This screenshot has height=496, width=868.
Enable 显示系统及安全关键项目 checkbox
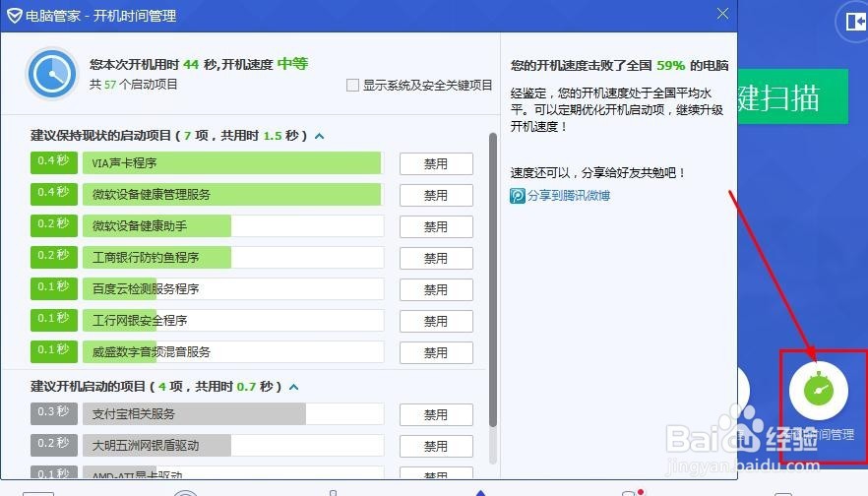click(x=352, y=86)
